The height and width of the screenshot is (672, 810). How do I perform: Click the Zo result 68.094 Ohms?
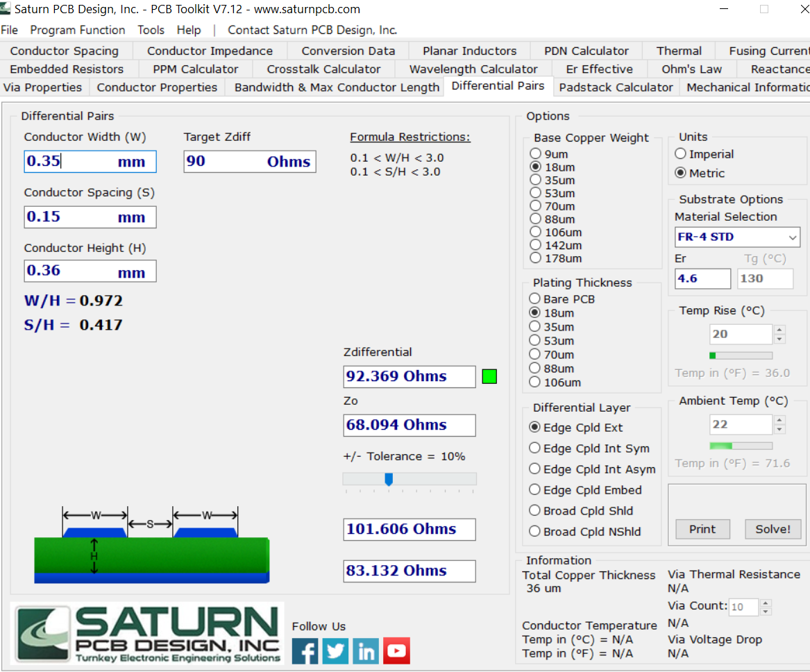tap(409, 425)
